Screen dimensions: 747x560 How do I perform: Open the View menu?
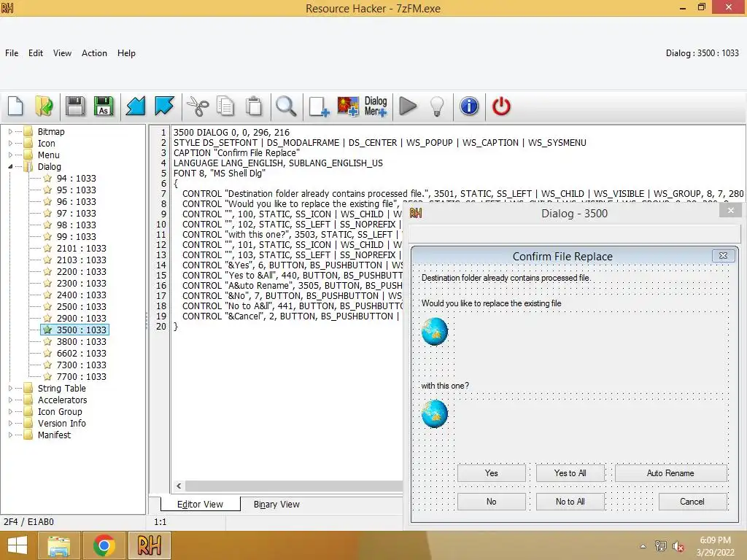[x=63, y=52]
